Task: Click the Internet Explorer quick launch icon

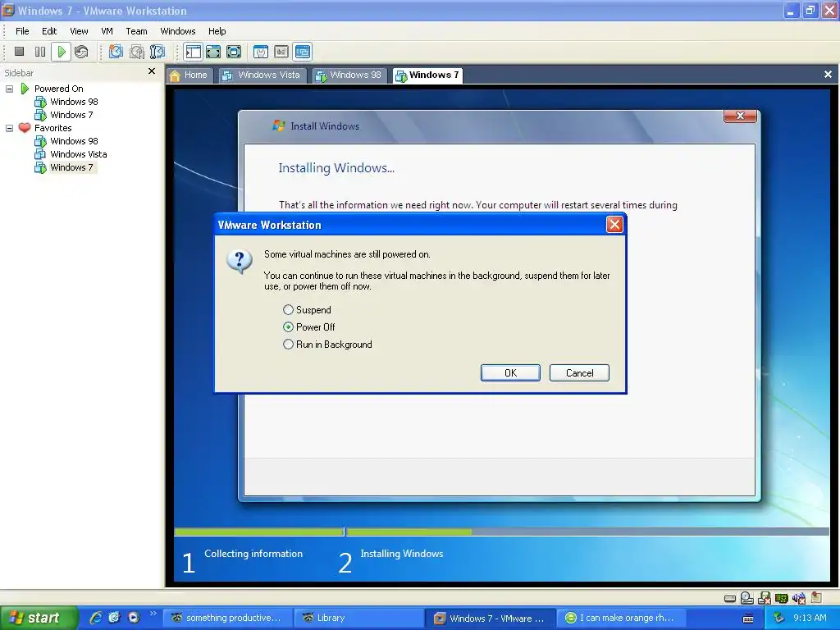Action: pos(96,618)
